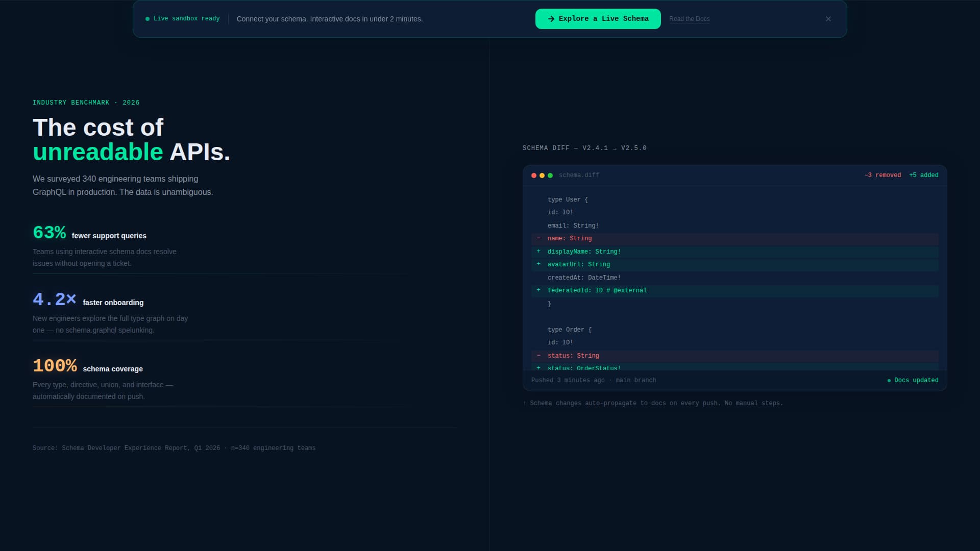The image size is (980, 551).
Task: Select the added line avatarUrl: String
Action: point(734,265)
